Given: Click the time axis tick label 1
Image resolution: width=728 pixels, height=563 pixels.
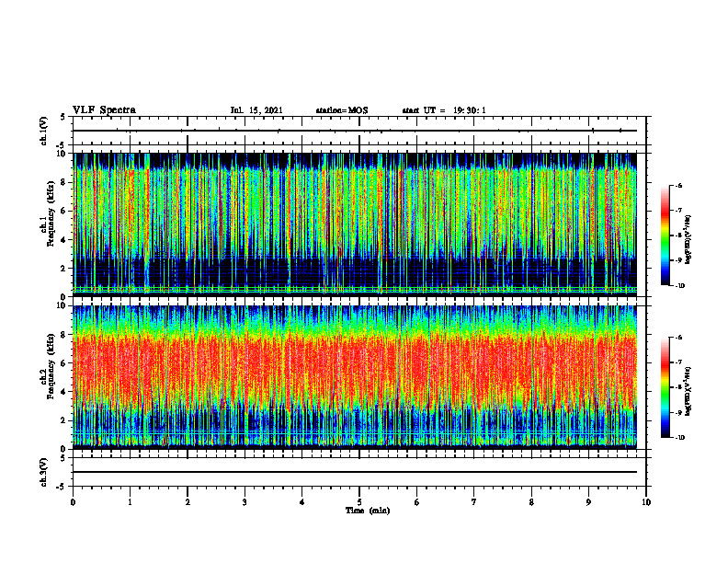Looking at the screenshot, I should (x=130, y=502).
